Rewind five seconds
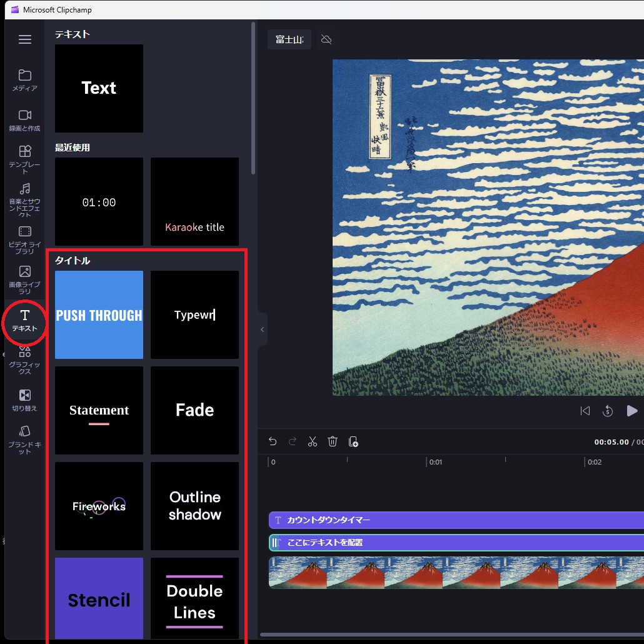 [608, 411]
